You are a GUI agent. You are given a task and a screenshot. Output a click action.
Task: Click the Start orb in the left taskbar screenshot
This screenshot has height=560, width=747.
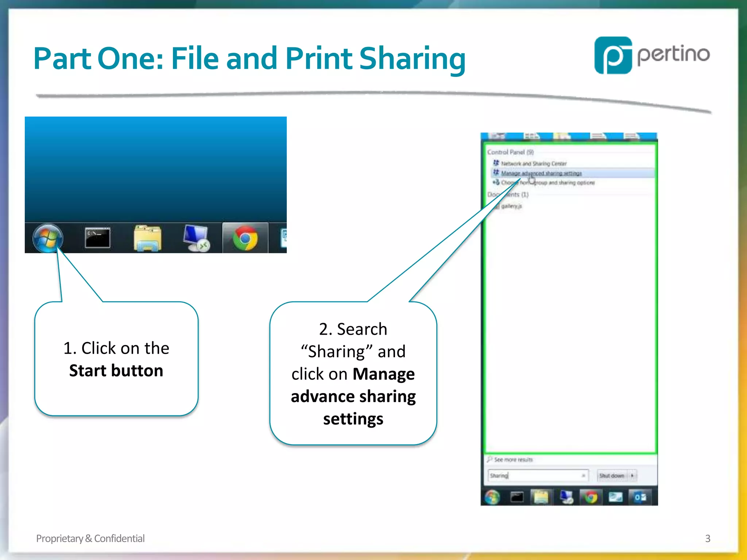coord(48,238)
